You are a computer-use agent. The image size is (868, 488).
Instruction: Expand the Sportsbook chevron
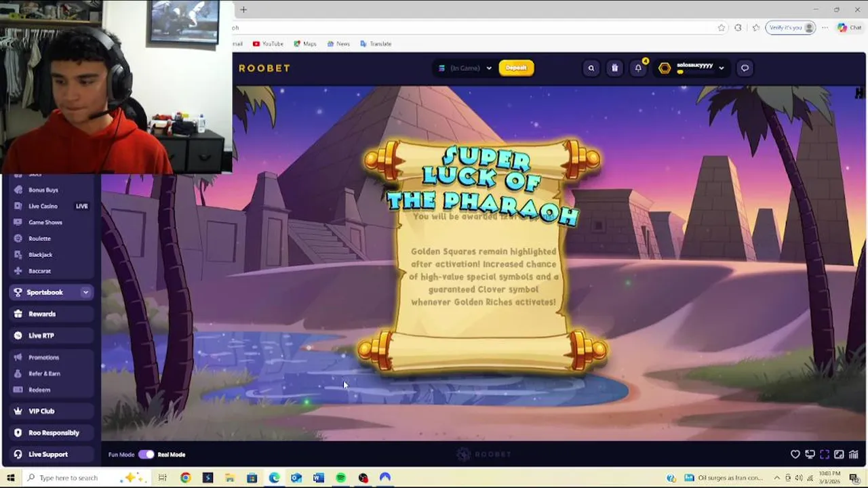point(85,292)
